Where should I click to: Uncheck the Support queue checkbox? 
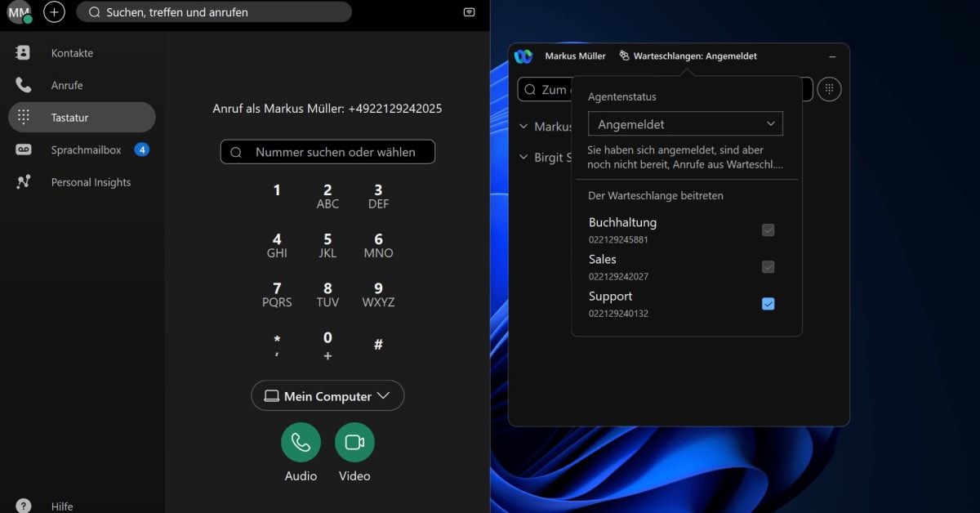pos(768,304)
